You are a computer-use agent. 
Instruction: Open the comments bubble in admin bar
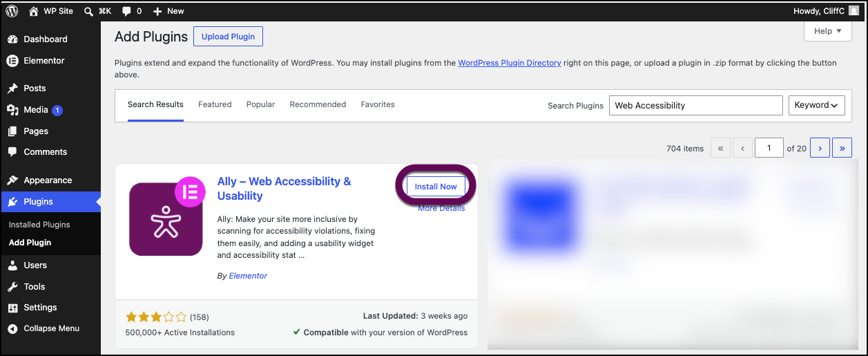[x=131, y=11]
